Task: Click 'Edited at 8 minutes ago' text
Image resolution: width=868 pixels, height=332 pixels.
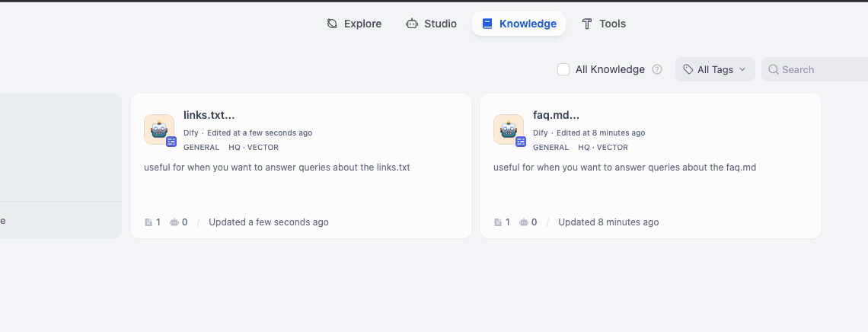Action: [601, 132]
